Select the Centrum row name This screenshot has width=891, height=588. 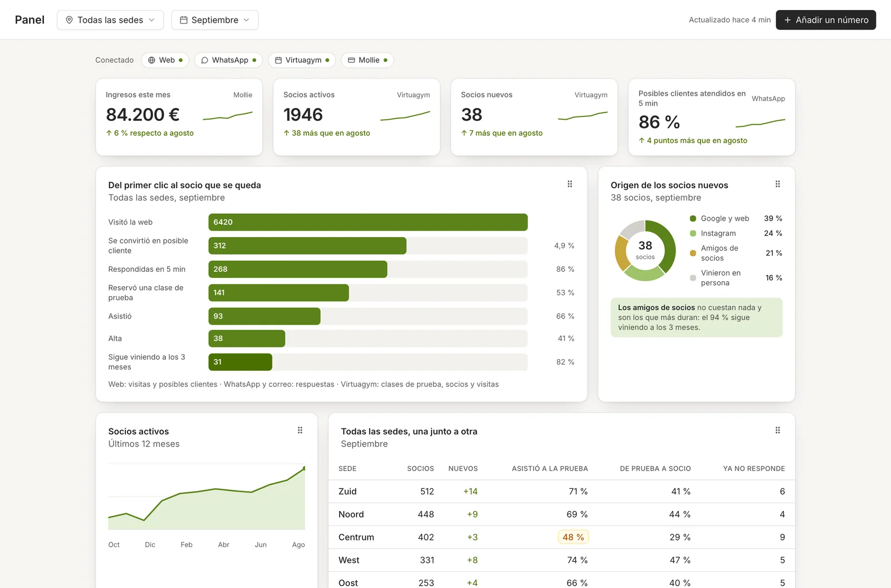[x=356, y=537]
